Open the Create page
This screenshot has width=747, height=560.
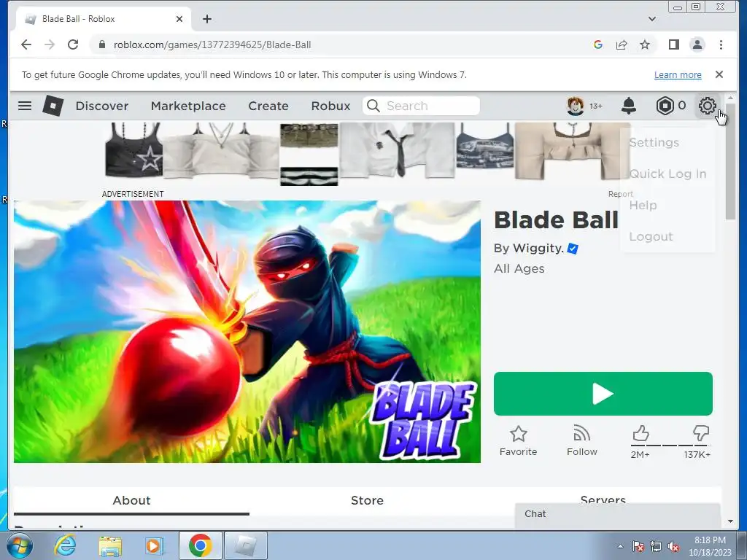268,106
